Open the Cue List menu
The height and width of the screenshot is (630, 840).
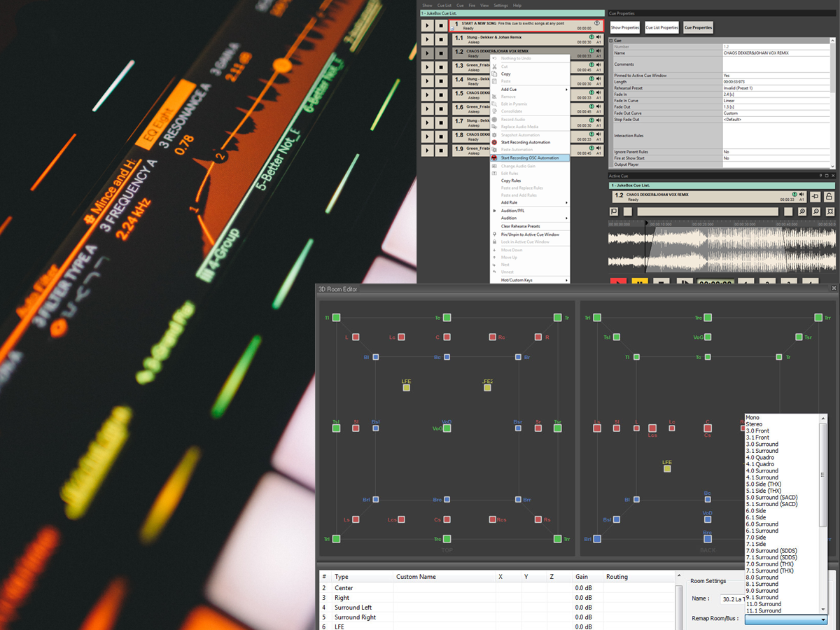[444, 6]
